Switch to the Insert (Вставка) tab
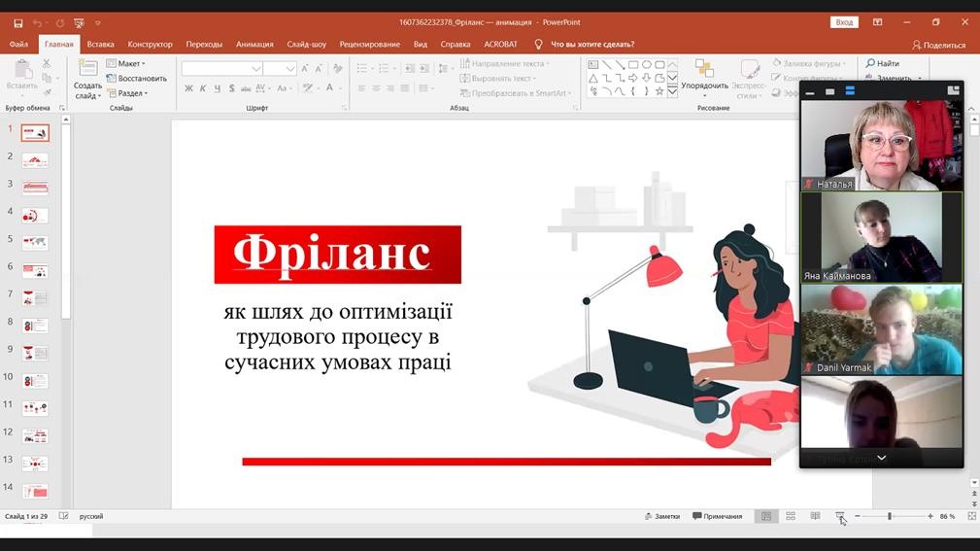Image resolution: width=980 pixels, height=551 pixels. 100,44
